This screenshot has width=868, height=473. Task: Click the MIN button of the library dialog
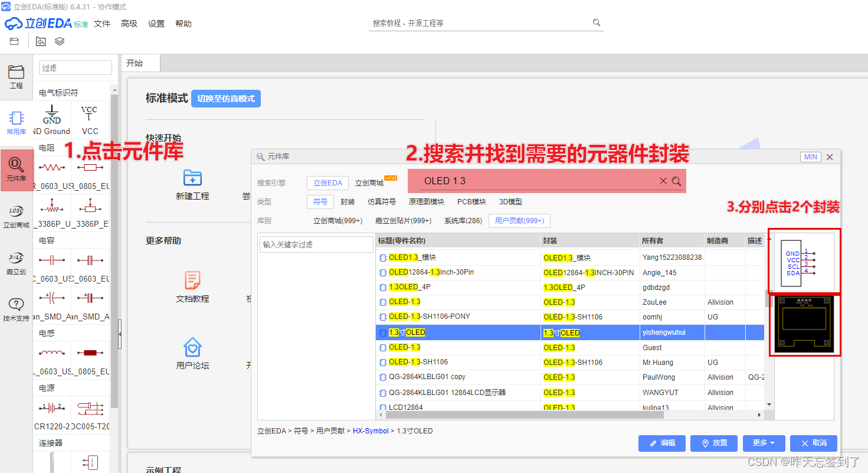point(811,157)
